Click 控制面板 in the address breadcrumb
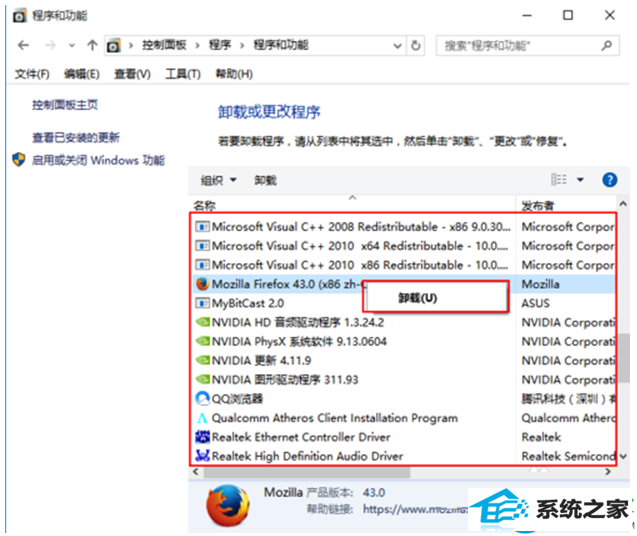The image size is (637, 536). 164,45
